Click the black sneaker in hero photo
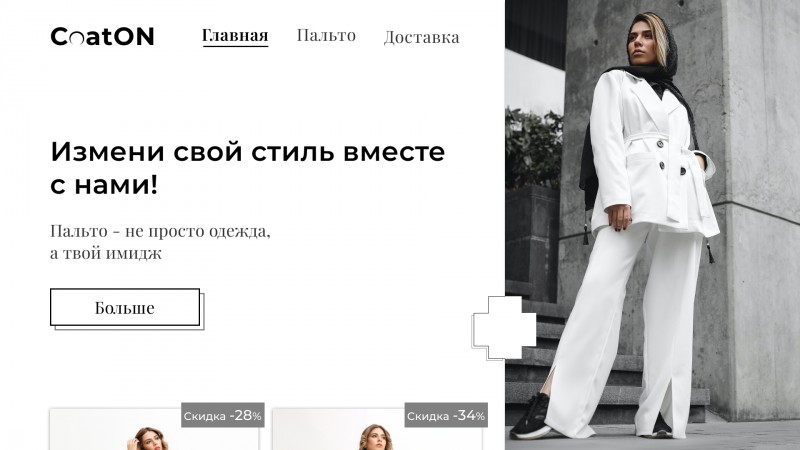The image size is (800, 450). [x=530, y=416]
